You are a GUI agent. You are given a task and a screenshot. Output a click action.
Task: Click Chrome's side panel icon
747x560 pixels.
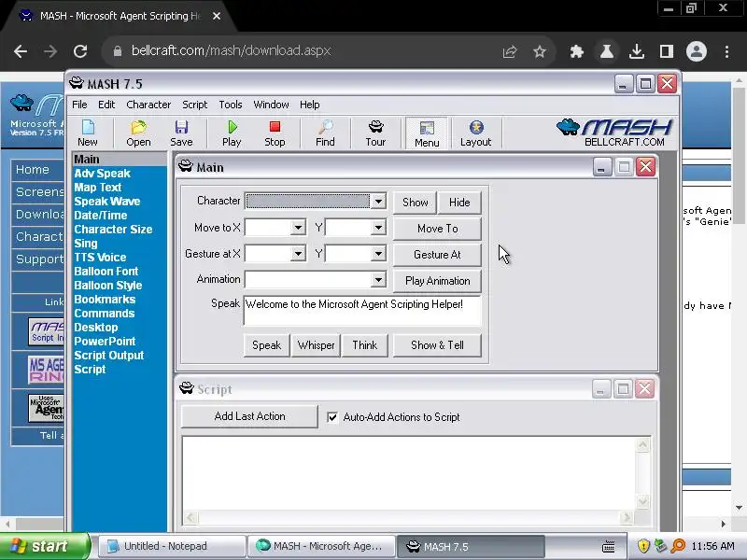pos(667,51)
